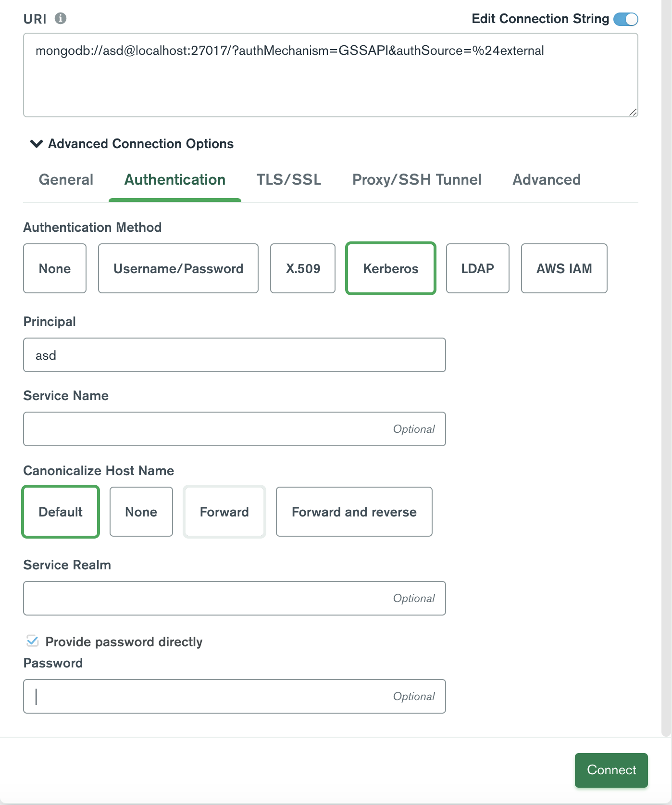Uncheck Provide password directly checkbox
Screen dimensions: 672x805
click(x=33, y=641)
